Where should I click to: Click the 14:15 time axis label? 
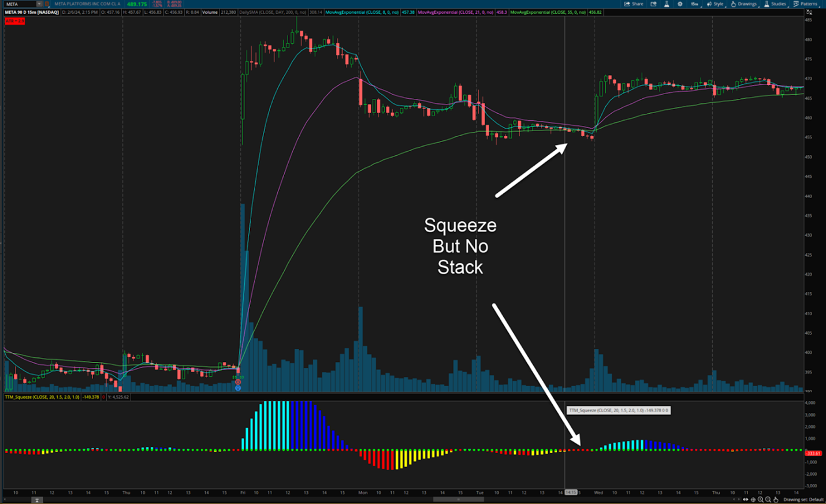pos(571,492)
